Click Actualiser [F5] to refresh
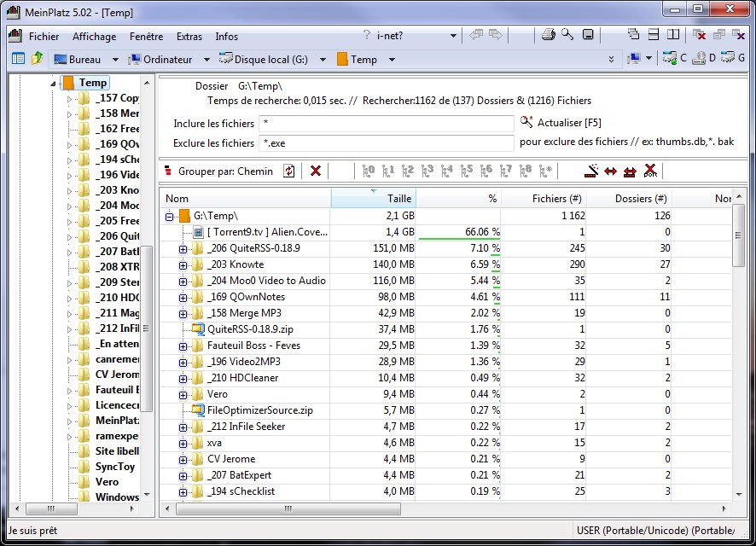The width and height of the screenshot is (756, 546). coord(561,122)
